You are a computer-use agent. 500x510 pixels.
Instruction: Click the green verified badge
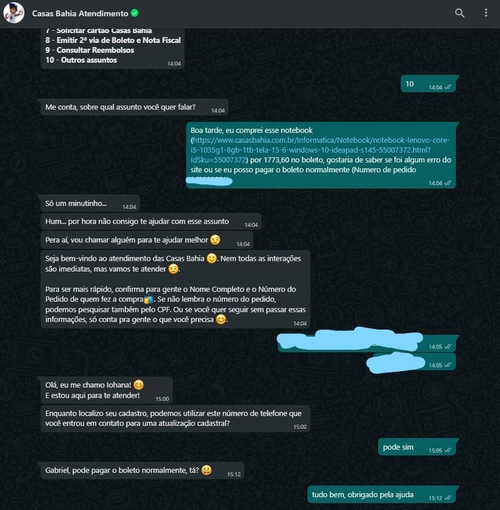click(x=135, y=13)
